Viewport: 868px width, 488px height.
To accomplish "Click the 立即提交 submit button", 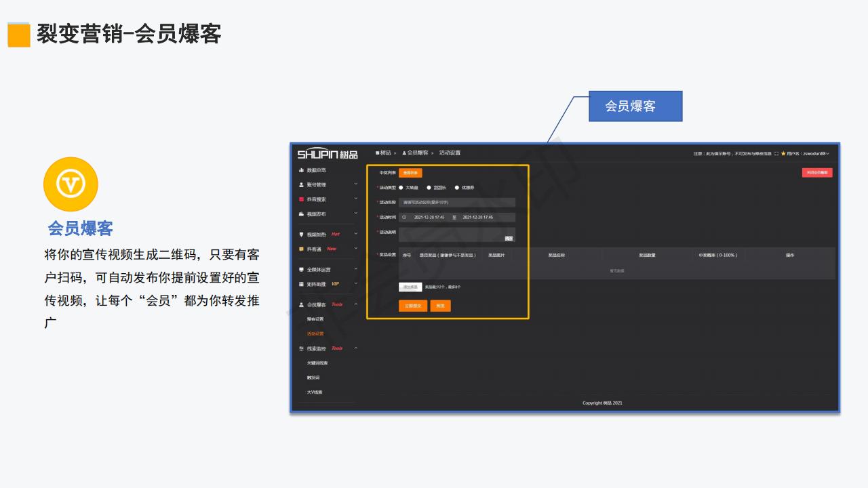I will (412, 306).
